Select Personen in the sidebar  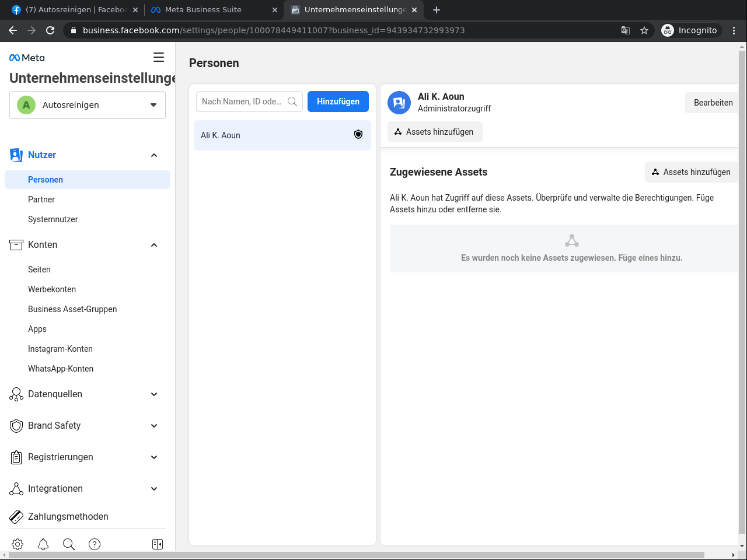tap(88, 180)
